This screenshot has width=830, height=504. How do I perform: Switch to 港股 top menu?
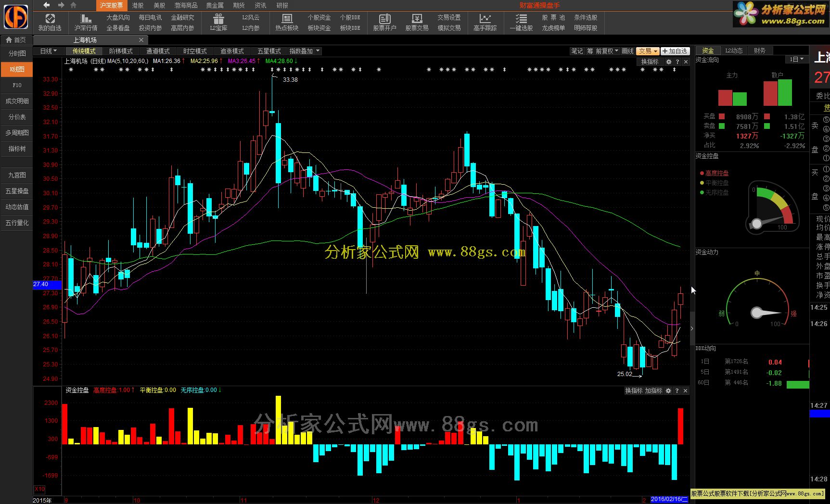coord(138,5)
